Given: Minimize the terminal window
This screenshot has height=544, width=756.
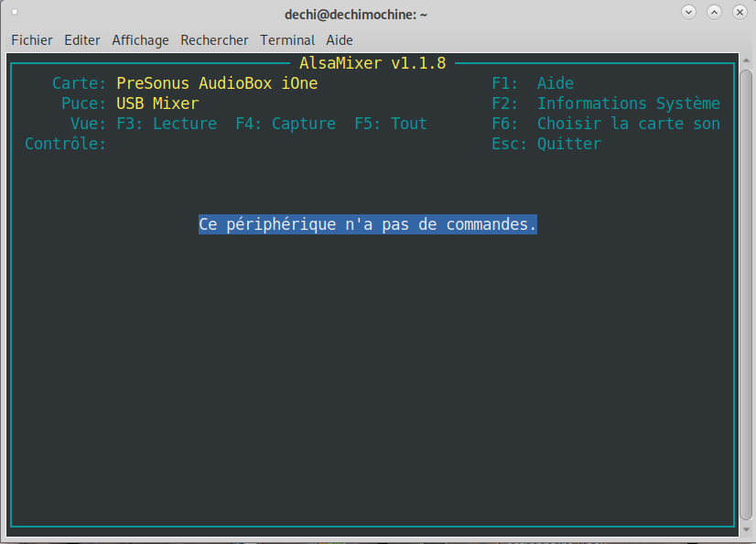Looking at the screenshot, I should click(x=689, y=13).
